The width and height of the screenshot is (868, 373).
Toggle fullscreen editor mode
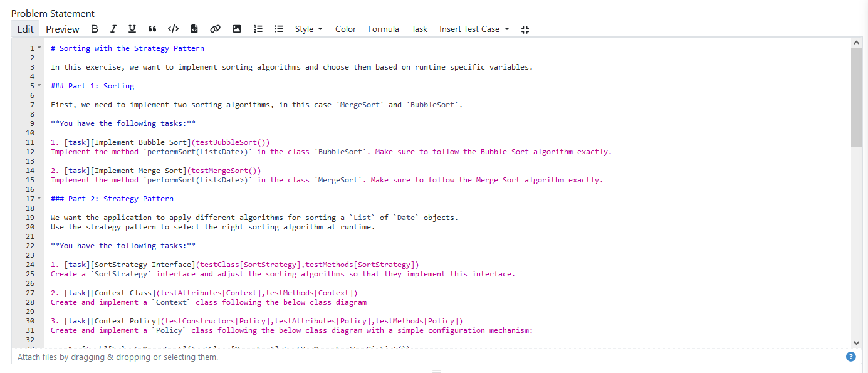click(525, 29)
